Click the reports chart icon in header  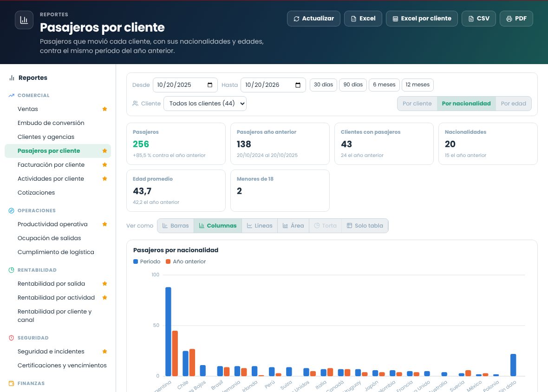tap(24, 20)
